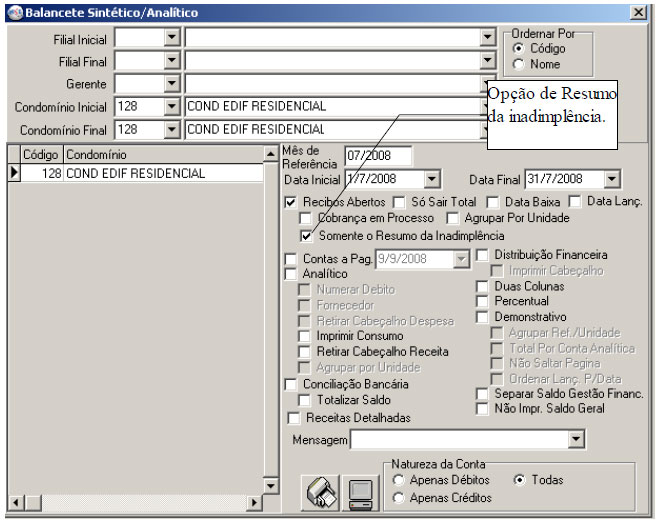Viewport: 658px width, 523px height.
Task: Click the screen preview monitor icon
Action: pos(361,494)
